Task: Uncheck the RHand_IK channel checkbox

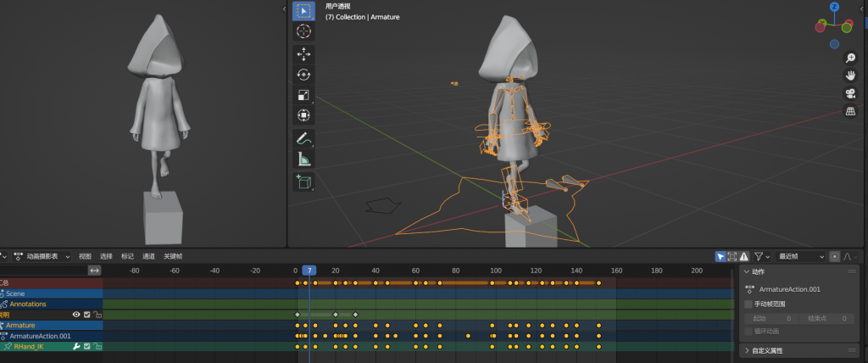Action: pos(87,346)
